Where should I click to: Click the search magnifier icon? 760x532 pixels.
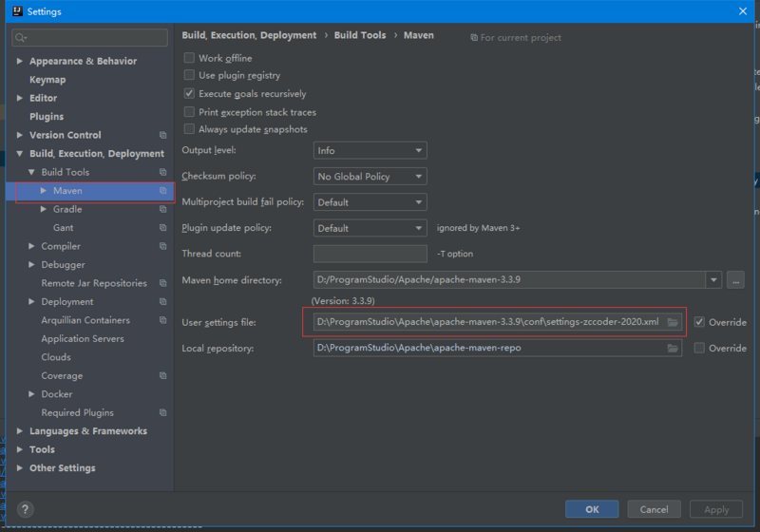point(20,37)
